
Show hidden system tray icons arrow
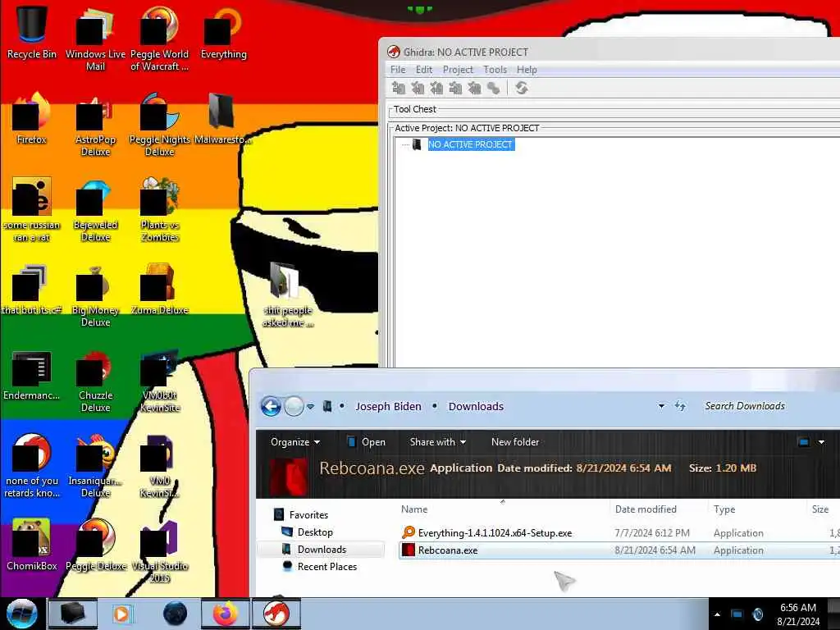[x=717, y=614]
